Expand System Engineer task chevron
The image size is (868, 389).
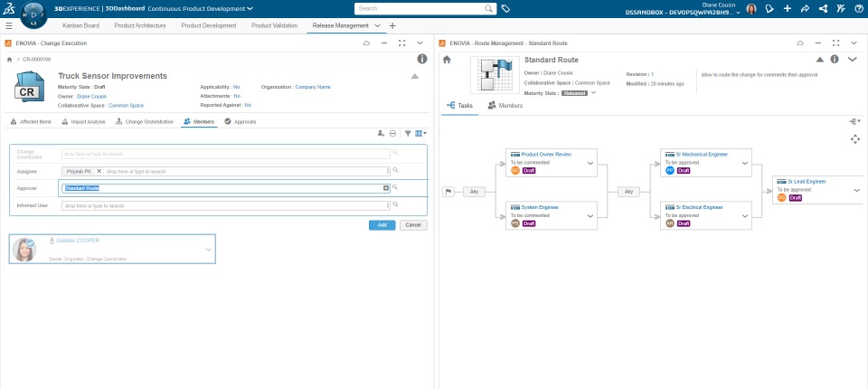point(590,216)
